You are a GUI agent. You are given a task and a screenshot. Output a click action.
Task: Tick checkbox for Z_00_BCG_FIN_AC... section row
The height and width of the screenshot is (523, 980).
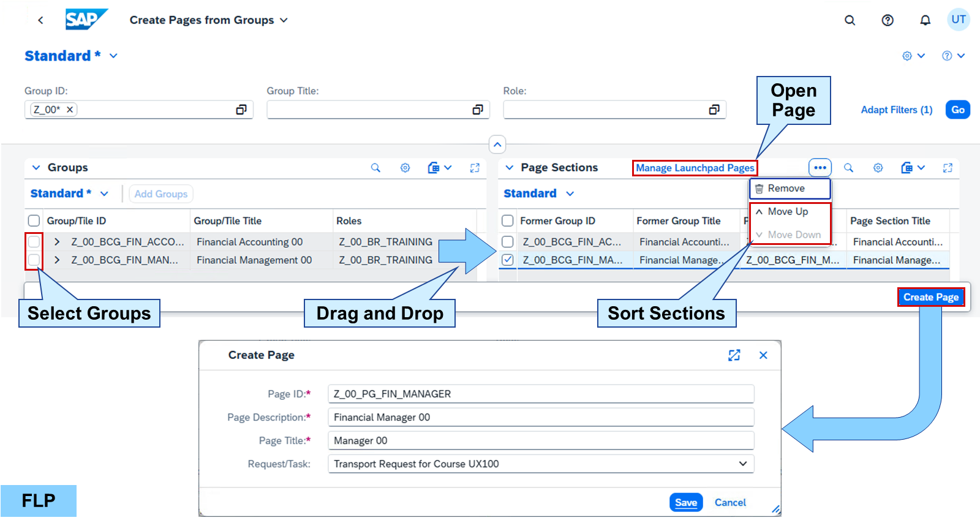(507, 242)
